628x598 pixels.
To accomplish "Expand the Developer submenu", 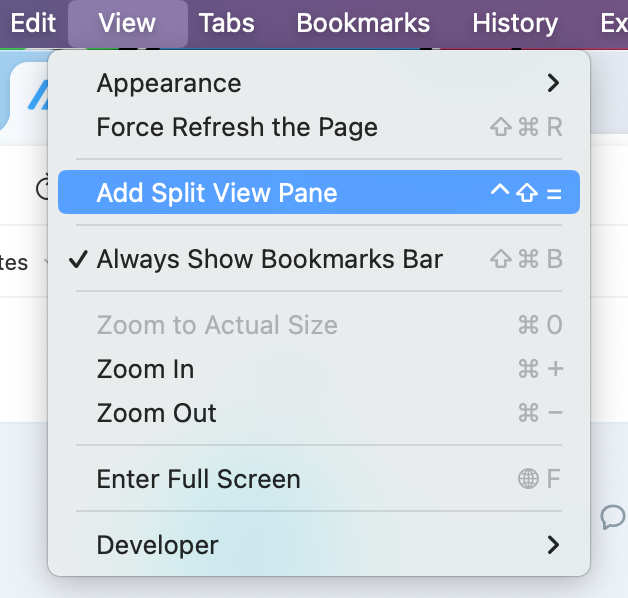I will [x=319, y=545].
